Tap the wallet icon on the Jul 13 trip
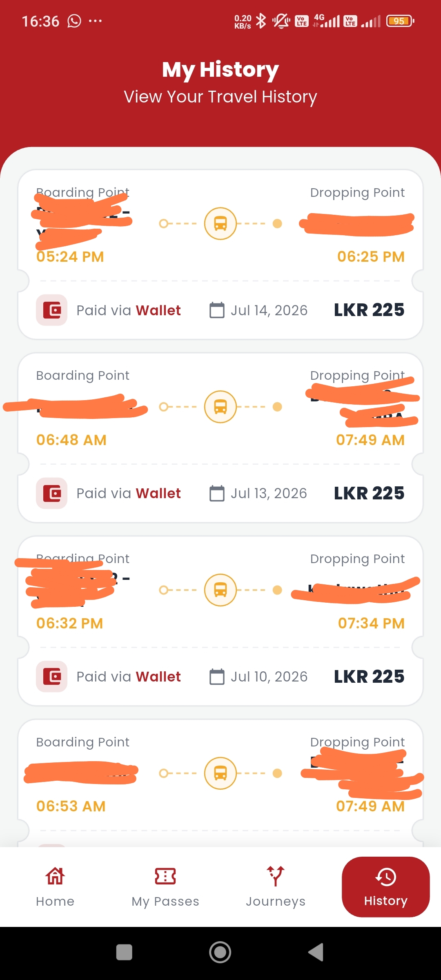This screenshot has width=441, height=980. pos(52,493)
